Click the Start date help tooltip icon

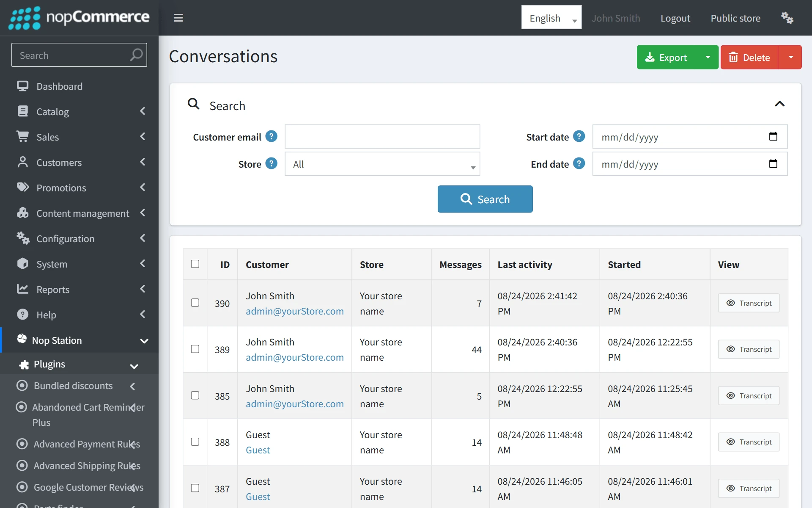point(579,136)
